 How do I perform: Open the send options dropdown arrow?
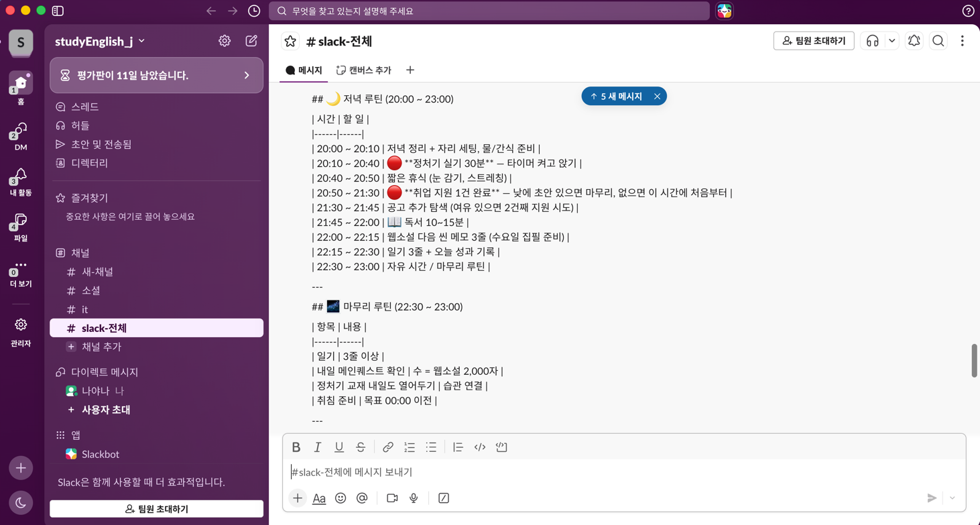pos(953,498)
